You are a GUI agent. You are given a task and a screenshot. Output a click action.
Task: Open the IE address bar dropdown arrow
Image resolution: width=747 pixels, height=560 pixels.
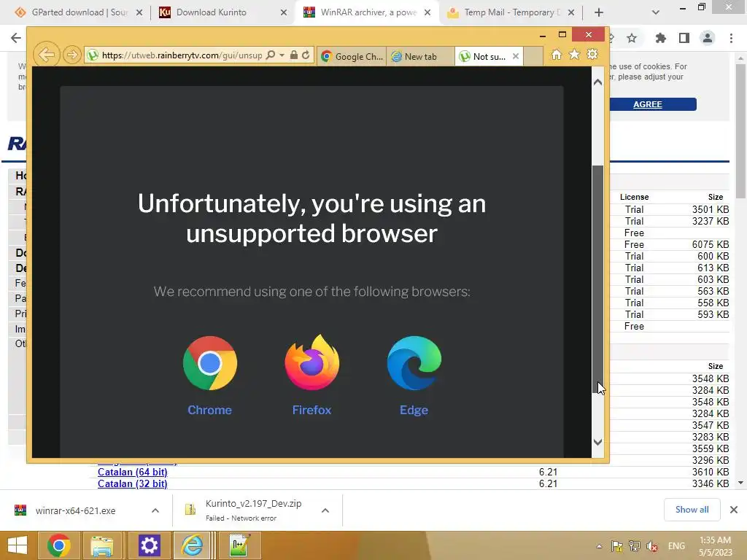[x=282, y=55]
